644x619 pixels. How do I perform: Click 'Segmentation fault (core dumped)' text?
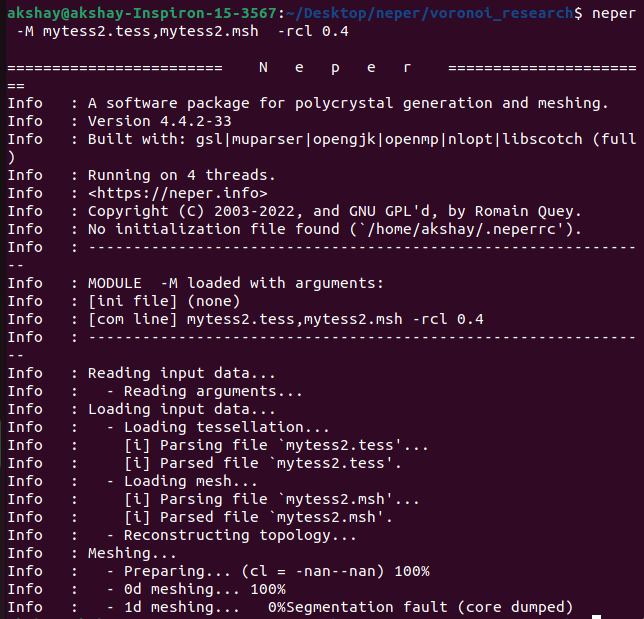pyautogui.click(x=430, y=608)
